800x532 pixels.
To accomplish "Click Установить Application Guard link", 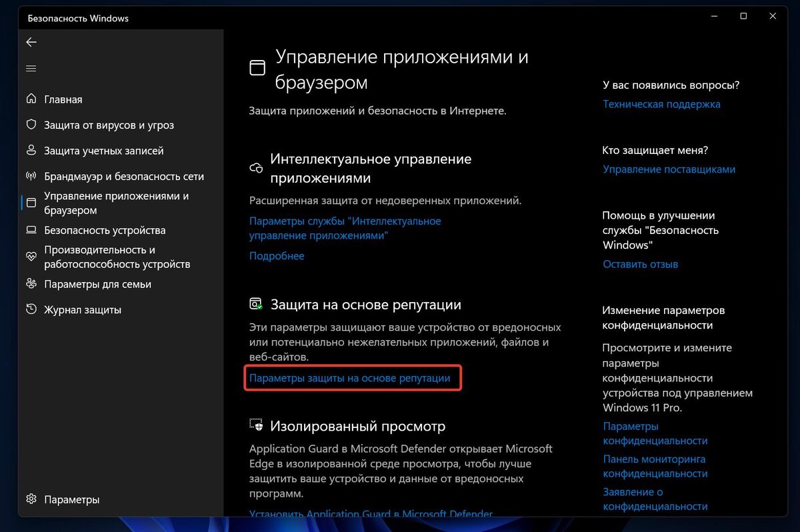I will (x=371, y=513).
